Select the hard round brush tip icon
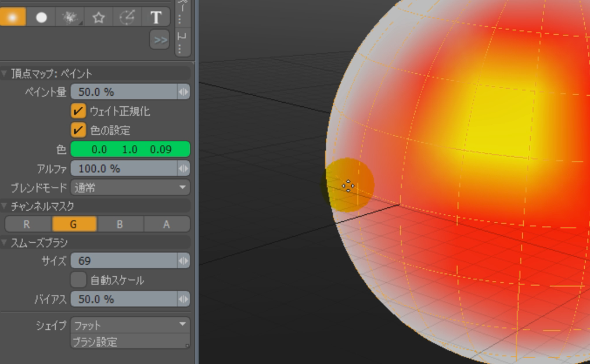The height and width of the screenshot is (364, 590). click(41, 17)
